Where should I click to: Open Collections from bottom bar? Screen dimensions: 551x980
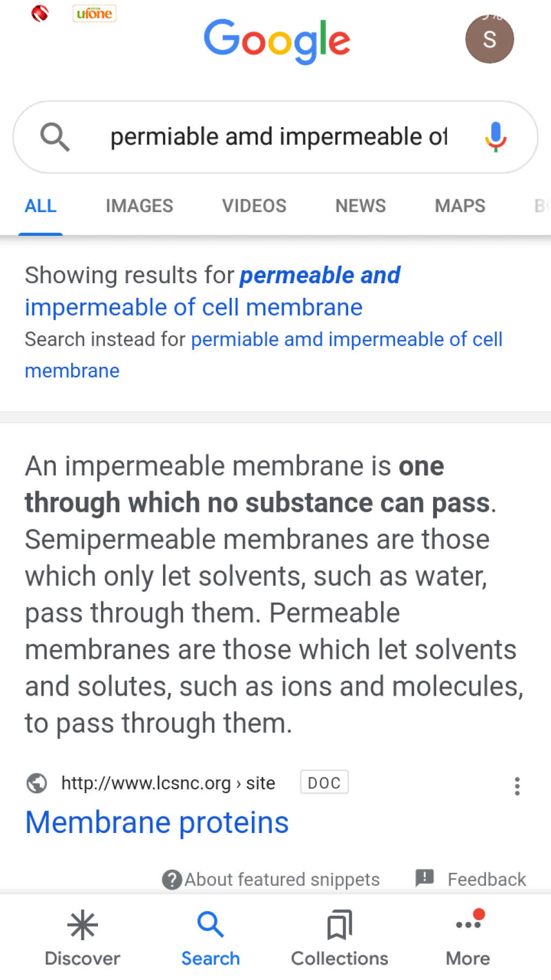coord(340,938)
